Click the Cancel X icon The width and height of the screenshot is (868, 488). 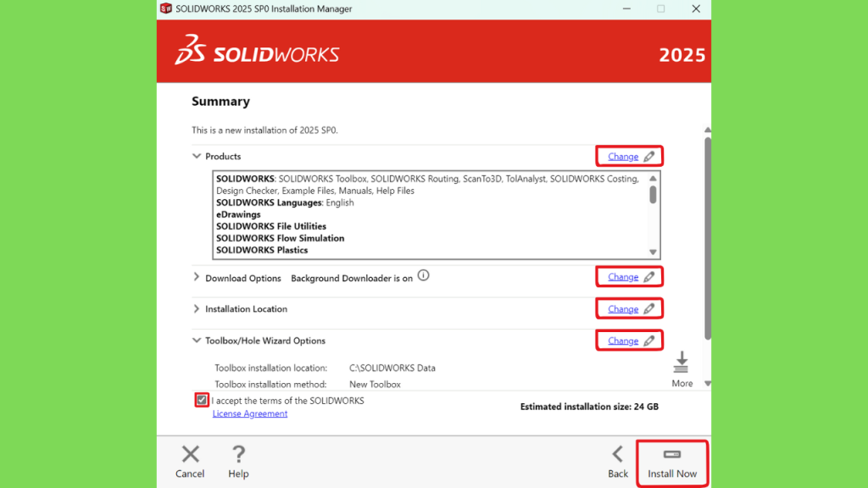click(191, 454)
